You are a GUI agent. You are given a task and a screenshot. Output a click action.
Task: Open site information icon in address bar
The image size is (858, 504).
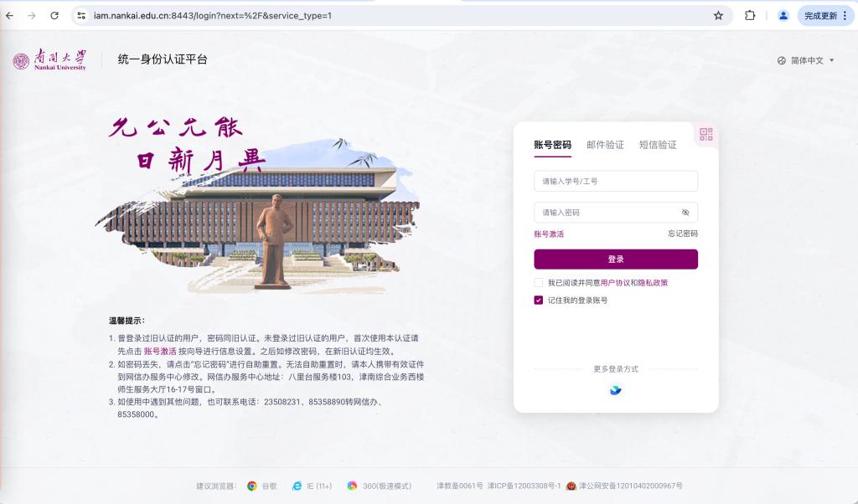point(81,16)
